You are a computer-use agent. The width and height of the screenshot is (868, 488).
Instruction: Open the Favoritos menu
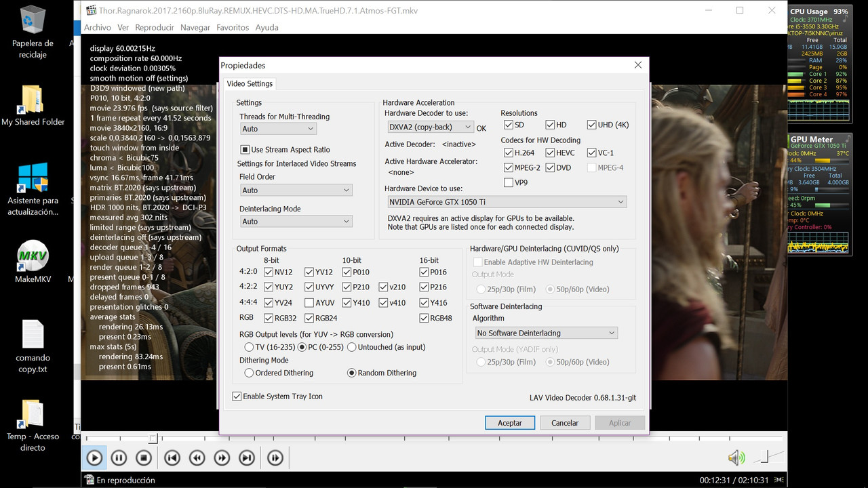pos(233,28)
